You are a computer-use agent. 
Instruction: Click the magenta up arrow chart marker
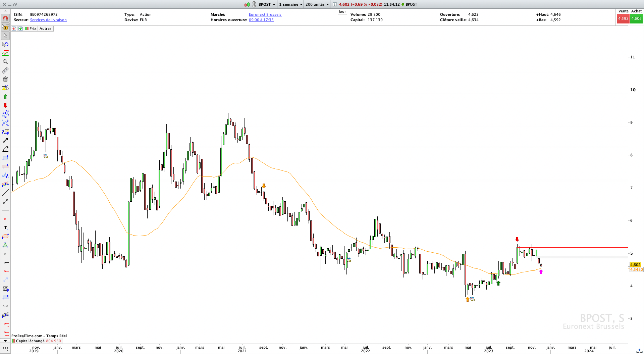tap(541, 272)
